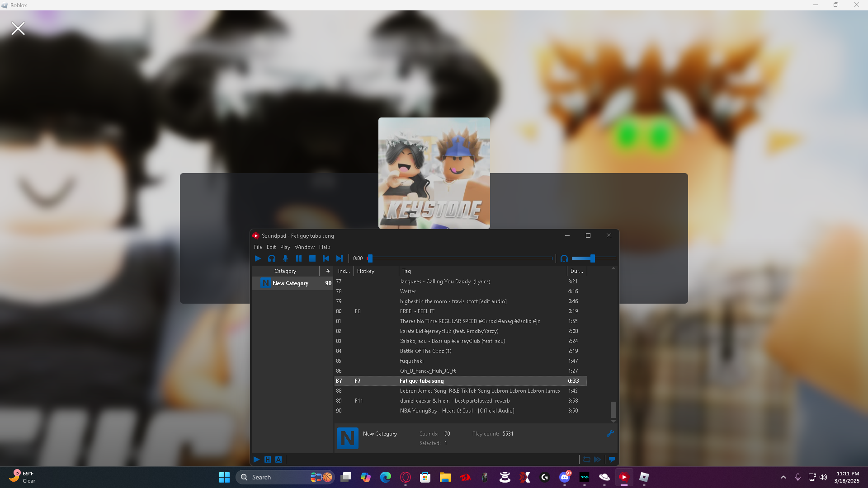
Task: Show hidden system tray icons chevron
Action: pyautogui.click(x=783, y=477)
